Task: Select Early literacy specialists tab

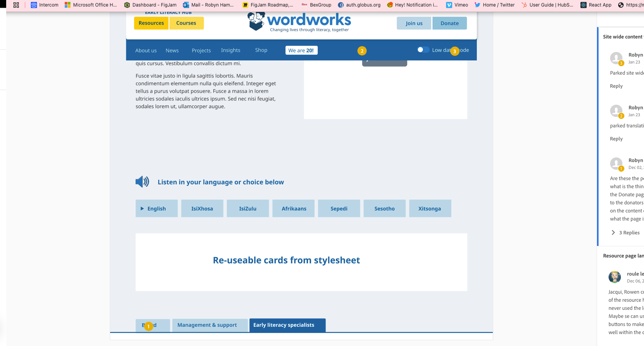Action: click(284, 325)
